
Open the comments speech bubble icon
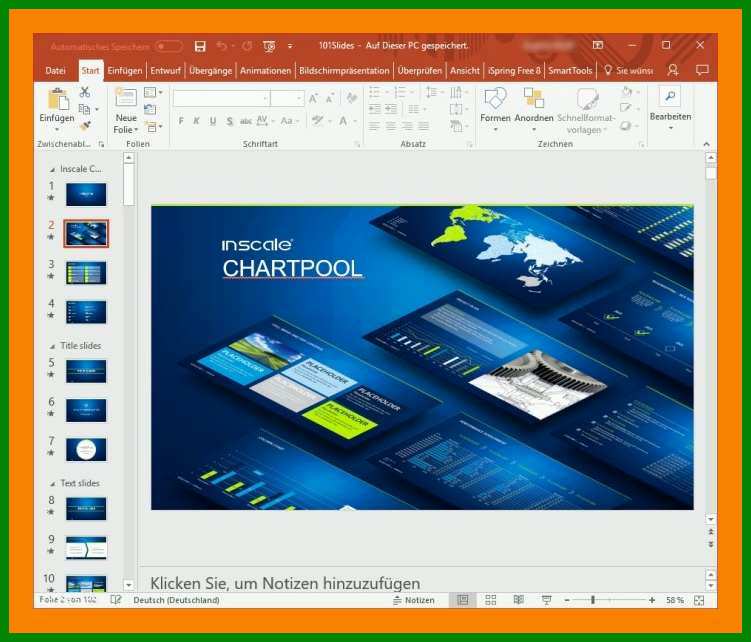point(702,70)
